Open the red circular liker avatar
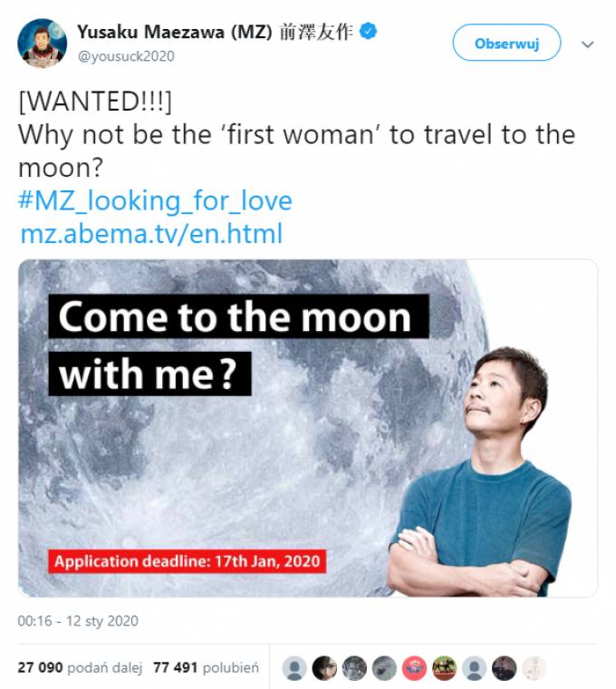Viewport: 616px width, 689px height. pos(414,668)
